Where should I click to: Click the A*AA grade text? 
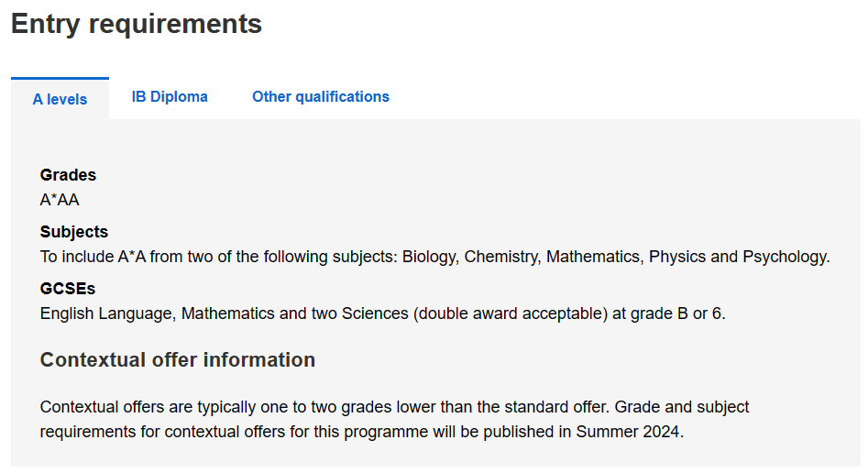60,200
